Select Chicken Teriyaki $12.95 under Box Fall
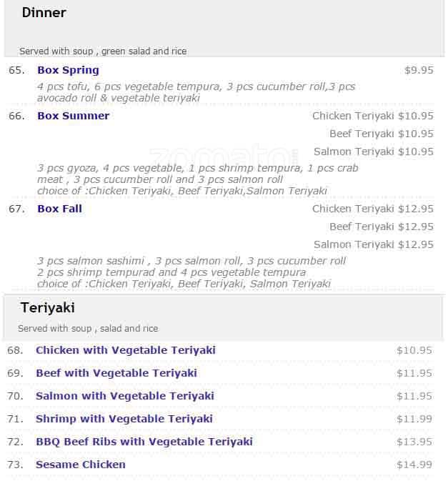This screenshot has width=448, height=481. coord(372,209)
